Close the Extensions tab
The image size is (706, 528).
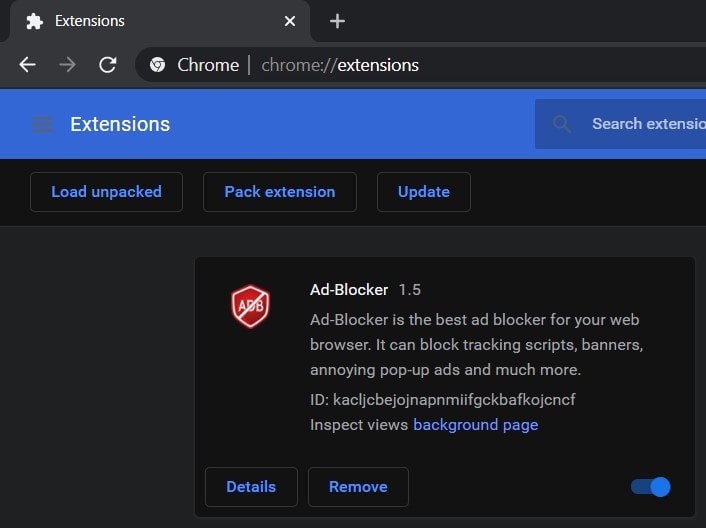click(290, 21)
